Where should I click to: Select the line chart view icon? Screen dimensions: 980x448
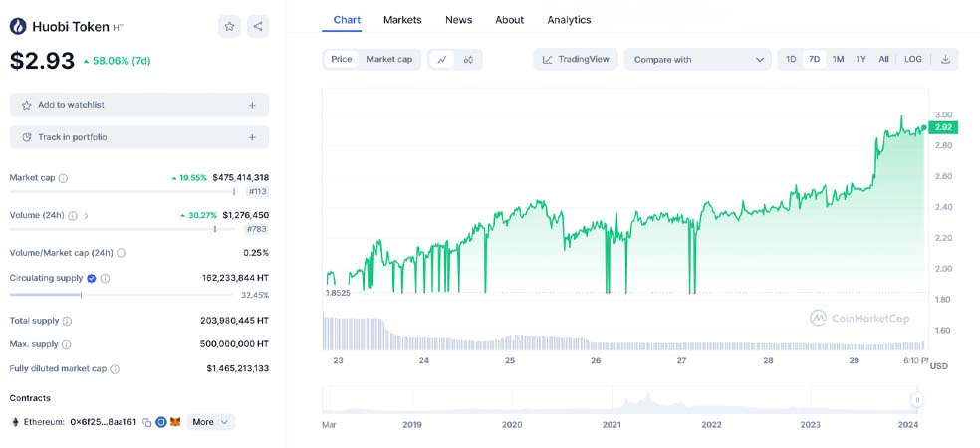click(x=442, y=60)
